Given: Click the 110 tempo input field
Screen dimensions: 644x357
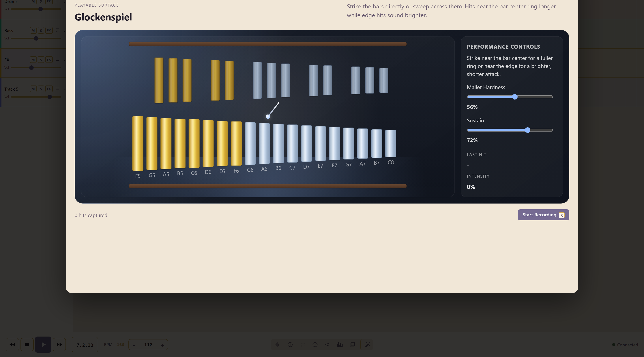Looking at the screenshot, I should click(148, 345).
